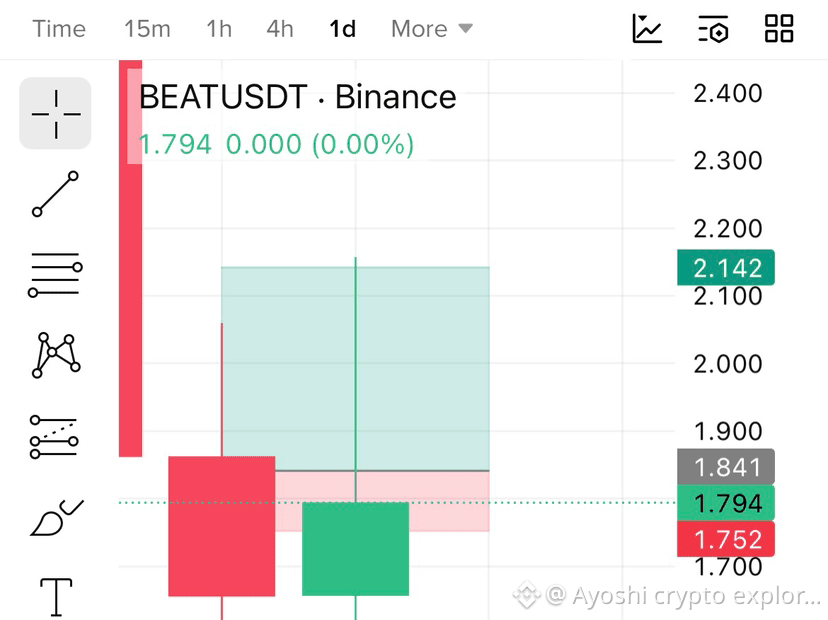Open chart settings icon
The image size is (828, 620).
pos(713,29)
